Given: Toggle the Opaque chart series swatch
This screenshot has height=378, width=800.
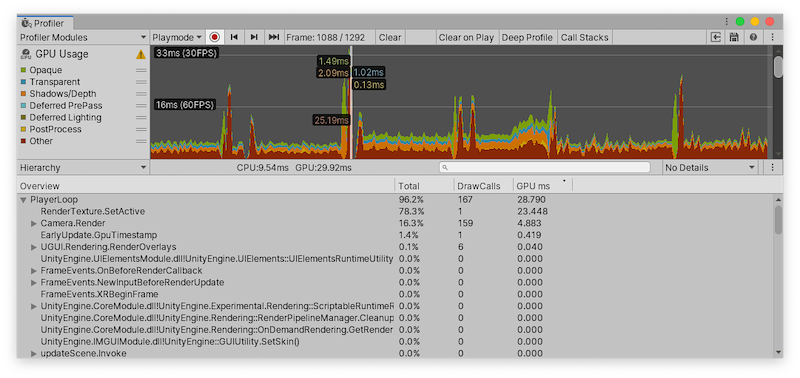Looking at the screenshot, I should (23, 70).
